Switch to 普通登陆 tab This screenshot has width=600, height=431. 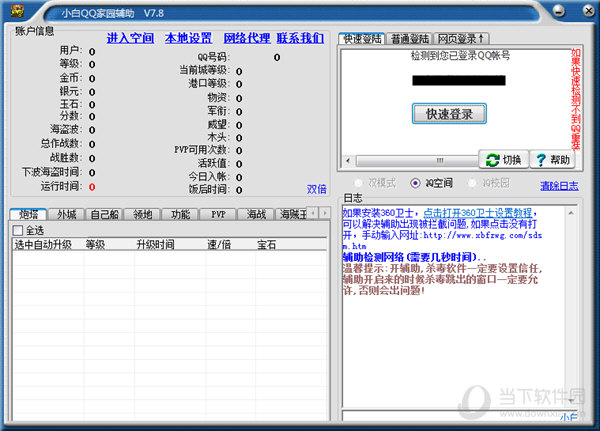click(x=409, y=39)
